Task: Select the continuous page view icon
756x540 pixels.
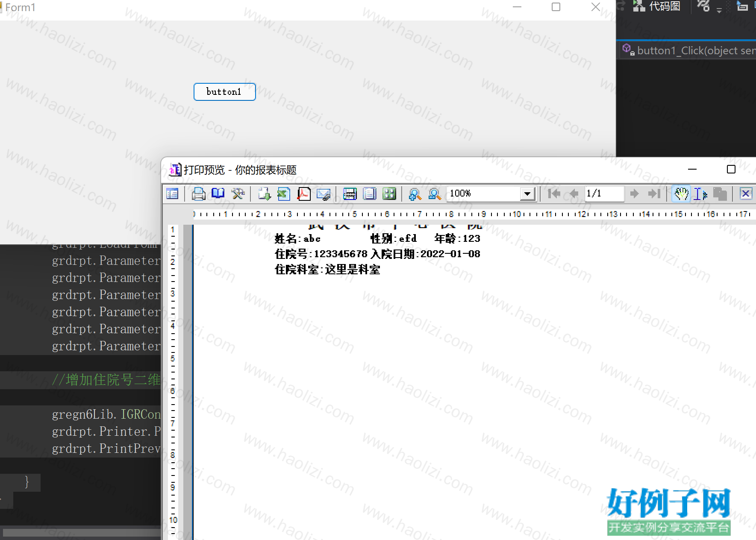Action: pyautogui.click(x=350, y=194)
